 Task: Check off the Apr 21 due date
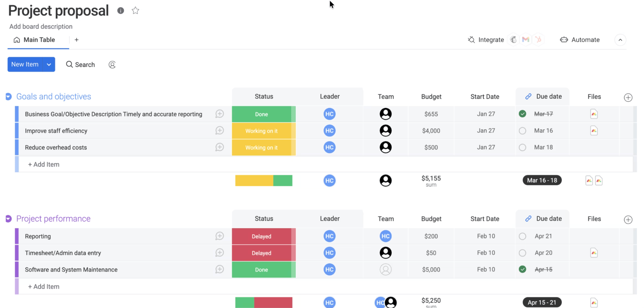pyautogui.click(x=522, y=236)
